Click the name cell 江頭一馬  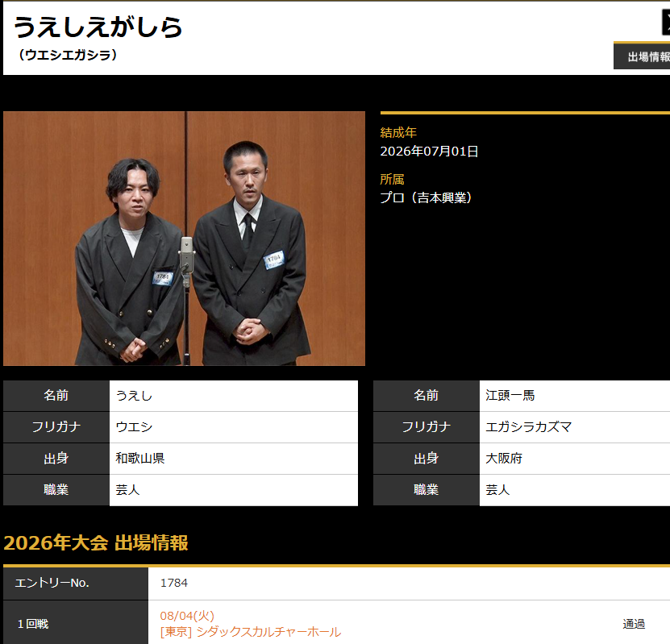tap(575, 396)
